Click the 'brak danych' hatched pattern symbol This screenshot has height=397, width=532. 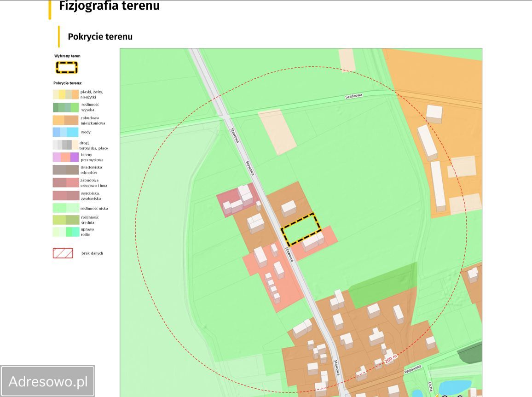(63, 252)
